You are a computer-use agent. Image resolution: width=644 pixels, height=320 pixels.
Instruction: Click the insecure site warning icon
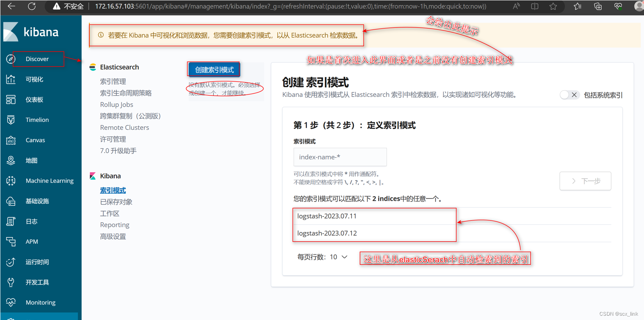57,6
